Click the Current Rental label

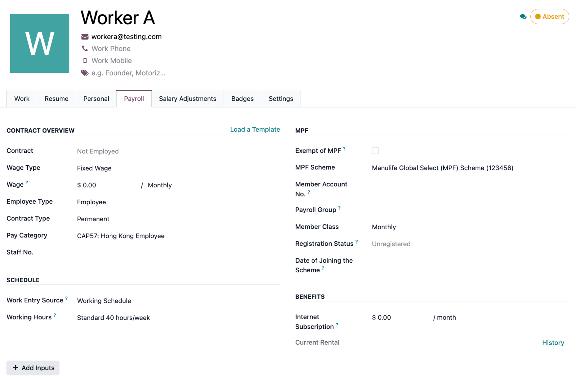(x=317, y=343)
